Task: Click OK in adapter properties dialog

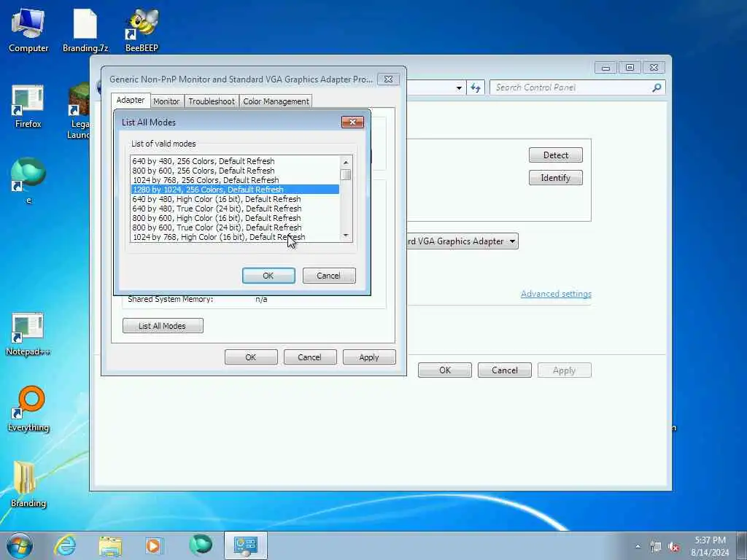Action: pos(251,357)
